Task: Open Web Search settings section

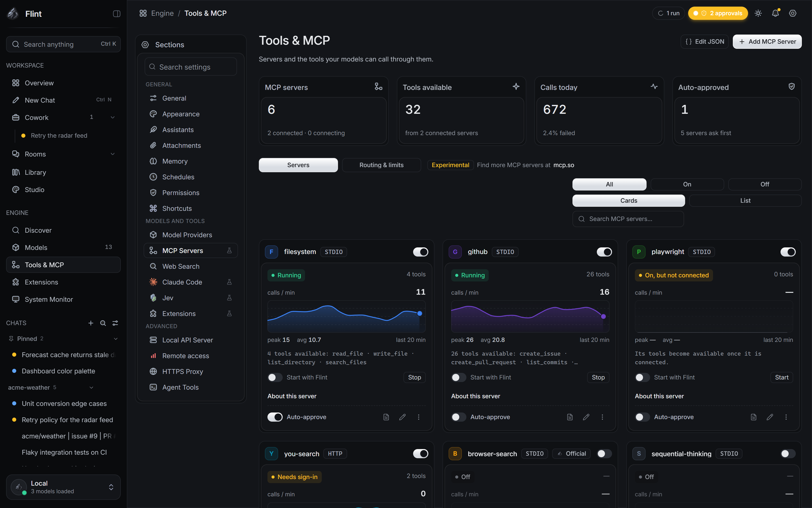Action: tap(191, 266)
